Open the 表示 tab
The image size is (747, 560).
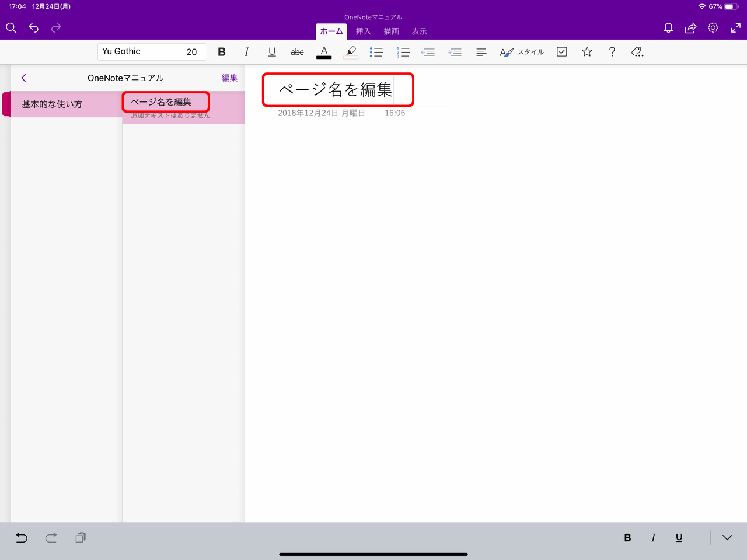coord(419,32)
